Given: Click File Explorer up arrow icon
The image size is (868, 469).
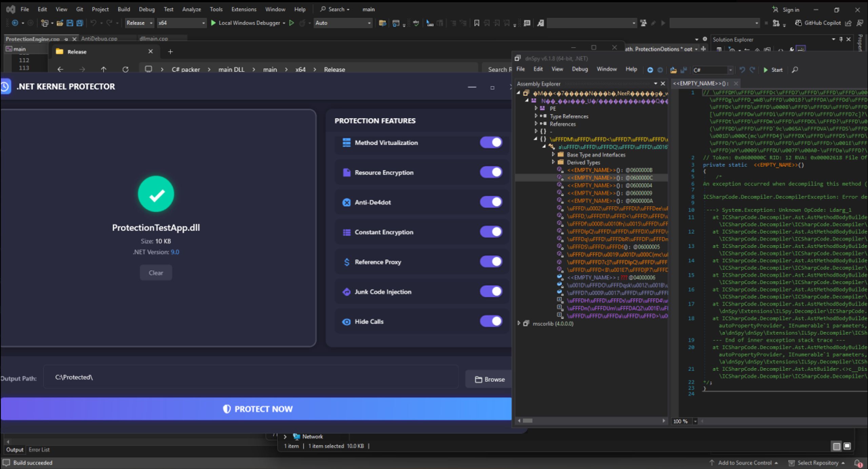Looking at the screenshot, I should click(x=103, y=69).
